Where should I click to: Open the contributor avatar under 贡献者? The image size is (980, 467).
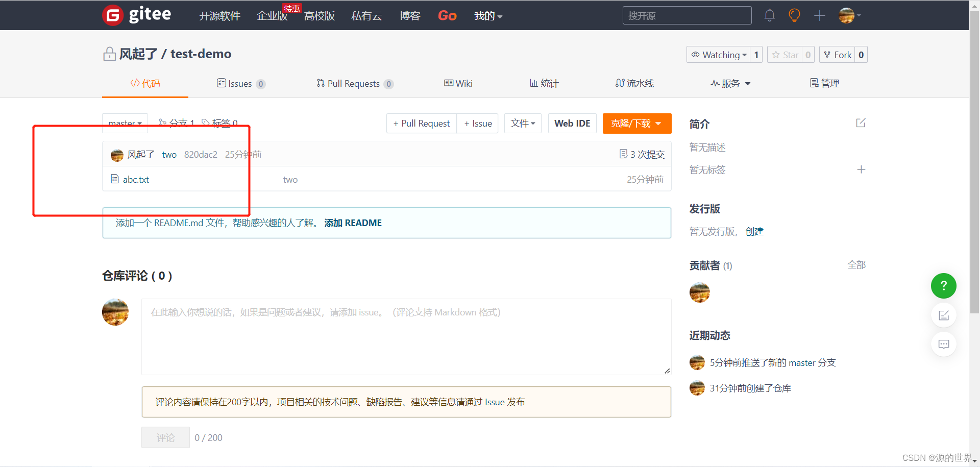pos(699,292)
